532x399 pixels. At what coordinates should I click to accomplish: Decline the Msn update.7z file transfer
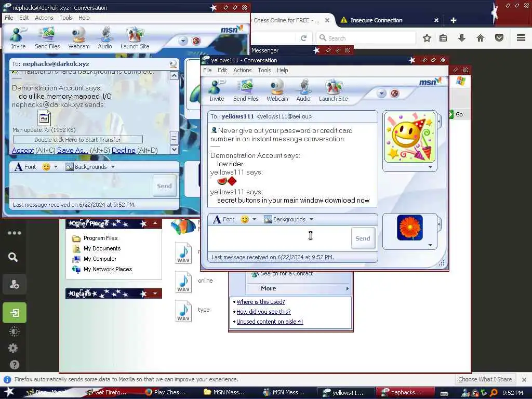tap(124, 150)
